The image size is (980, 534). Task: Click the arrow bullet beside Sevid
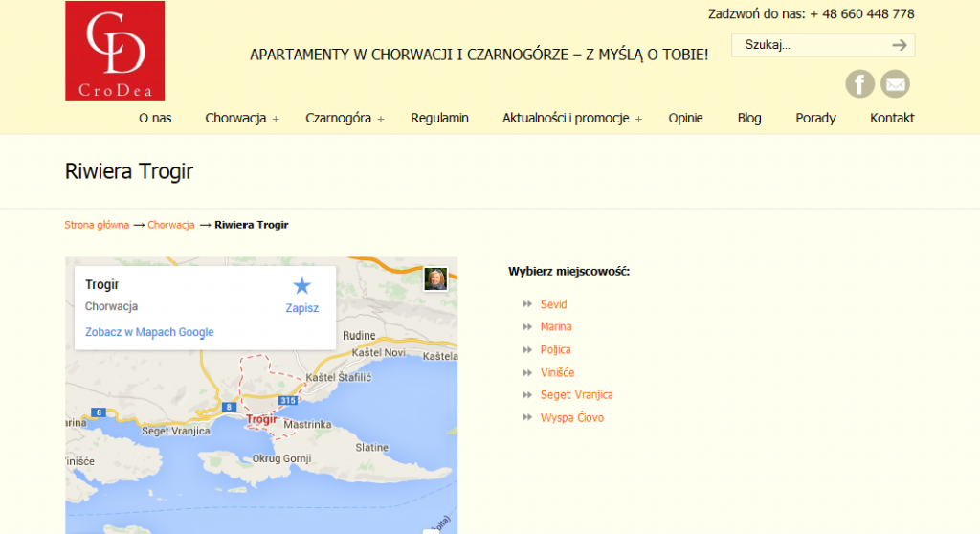(527, 304)
